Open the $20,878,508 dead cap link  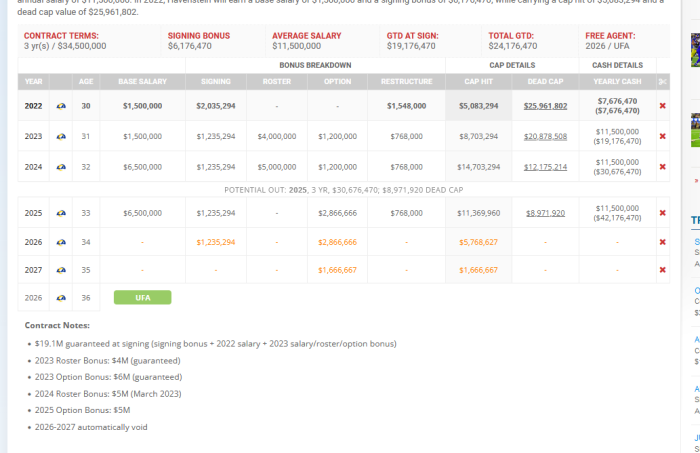coord(546,136)
